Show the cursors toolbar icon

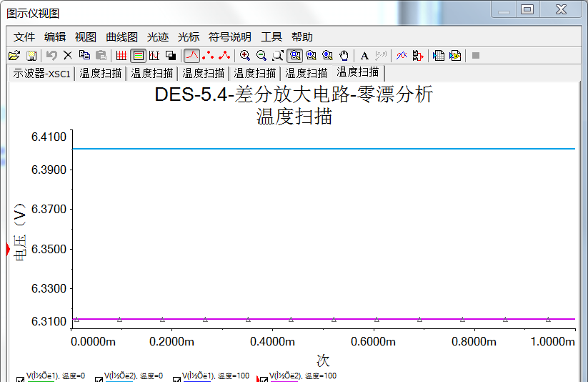154,56
